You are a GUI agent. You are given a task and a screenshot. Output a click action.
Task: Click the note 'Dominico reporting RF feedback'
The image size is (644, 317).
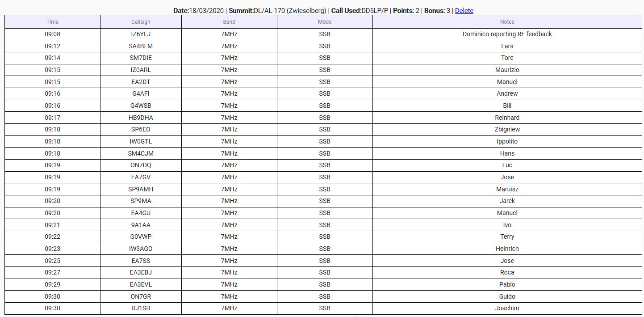point(507,34)
